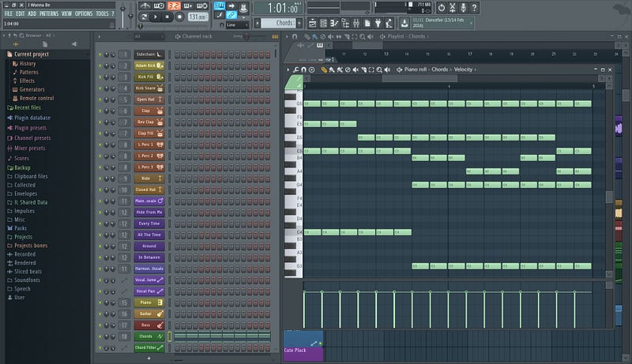Start playback with the Play button
This screenshot has width=632, height=364.
coord(155,17)
